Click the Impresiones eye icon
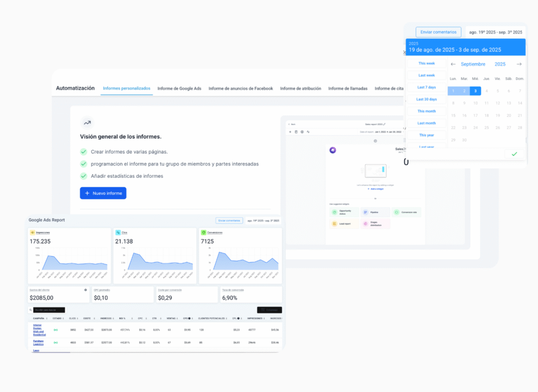 pos(33,232)
